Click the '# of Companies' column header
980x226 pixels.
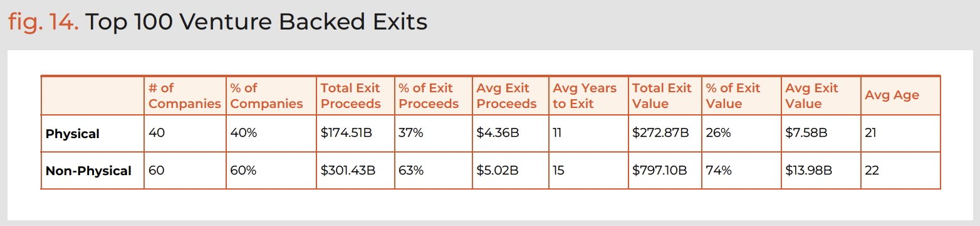[x=185, y=96]
